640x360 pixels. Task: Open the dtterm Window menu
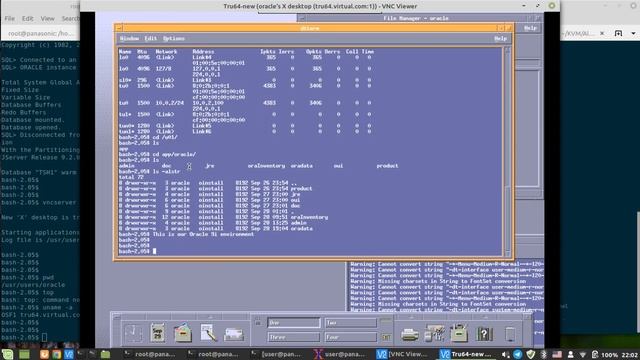coord(129,38)
